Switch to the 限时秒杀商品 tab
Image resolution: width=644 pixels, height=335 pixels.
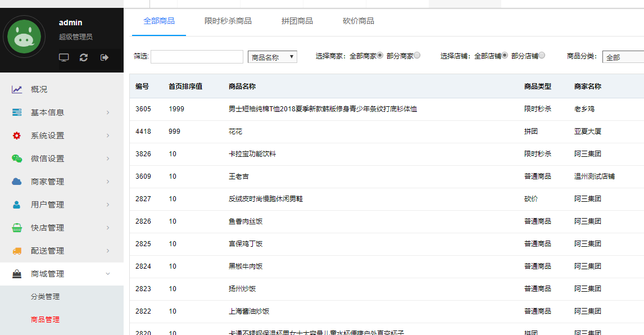tap(228, 20)
